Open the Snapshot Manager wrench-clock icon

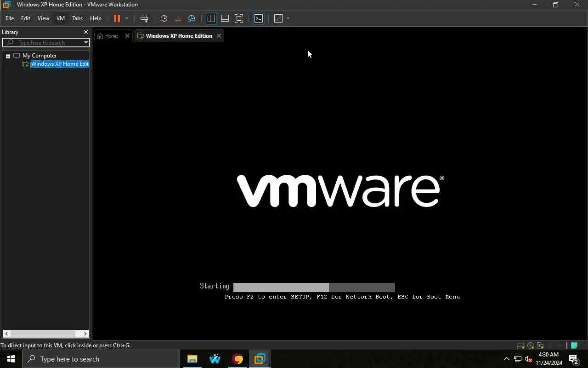(192, 18)
